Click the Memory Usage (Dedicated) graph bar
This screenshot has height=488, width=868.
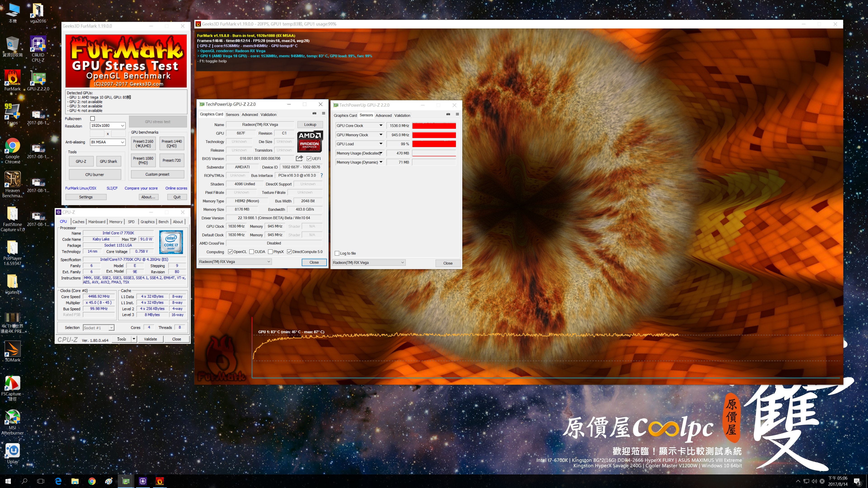[434, 153]
